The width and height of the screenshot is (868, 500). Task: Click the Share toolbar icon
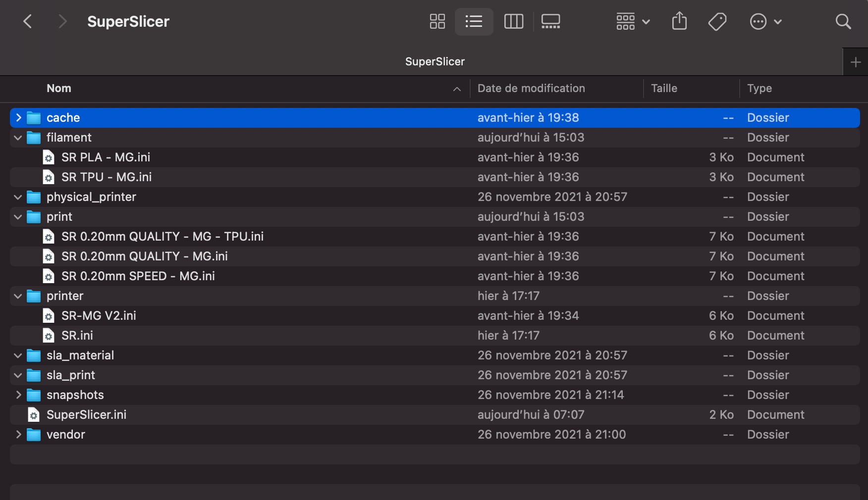[679, 21]
